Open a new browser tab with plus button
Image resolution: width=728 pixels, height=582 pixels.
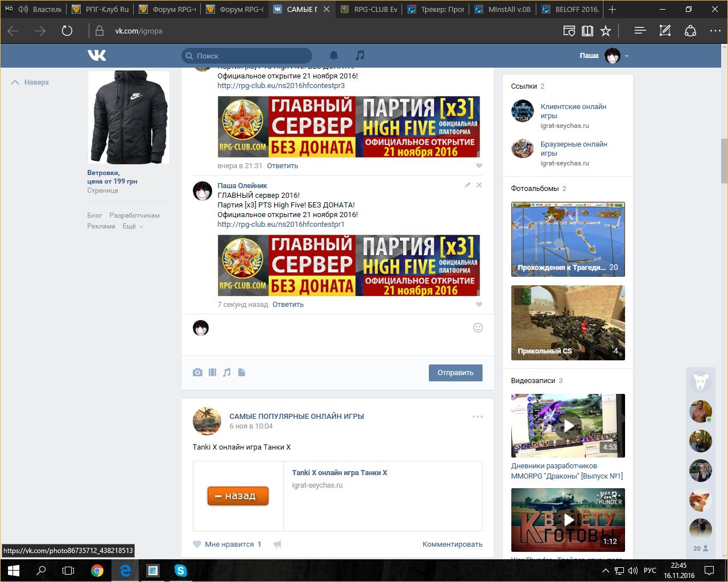coord(612,9)
